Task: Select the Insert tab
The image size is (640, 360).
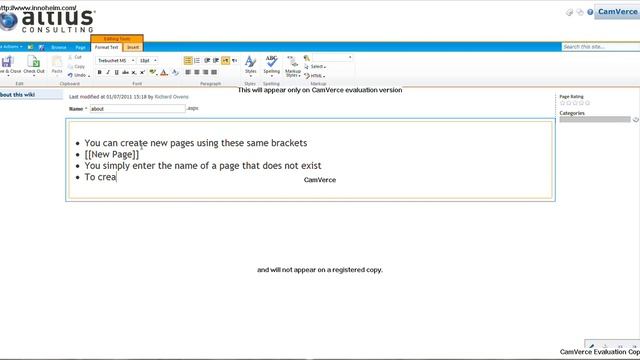Action: coord(133,47)
